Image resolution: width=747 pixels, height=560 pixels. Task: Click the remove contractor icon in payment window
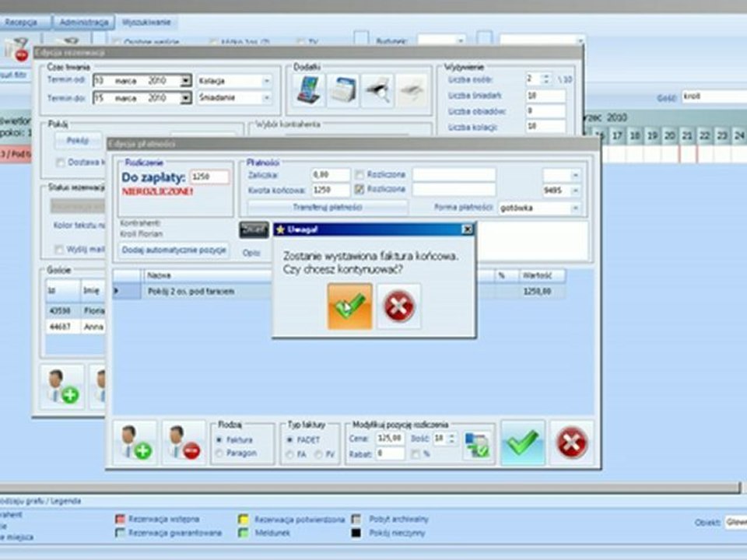[184, 443]
